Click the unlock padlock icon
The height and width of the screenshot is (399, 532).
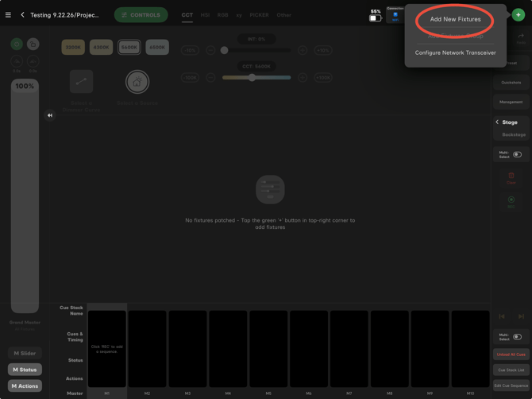click(x=33, y=44)
